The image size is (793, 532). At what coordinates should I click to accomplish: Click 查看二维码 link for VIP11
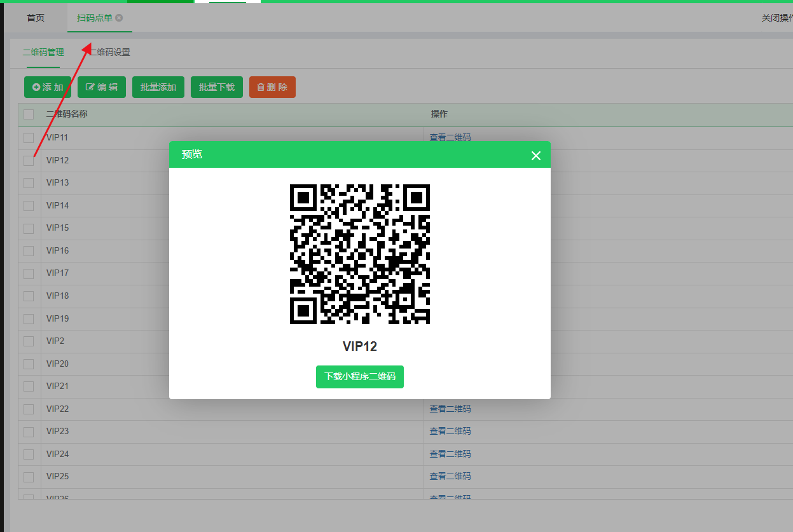[x=450, y=137]
